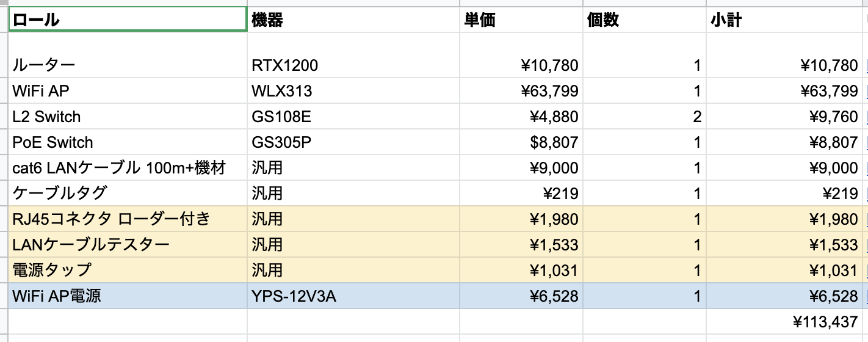The width and height of the screenshot is (868, 342).
Task: Click the LANケーブルテスター role cell
Action: click(128, 245)
